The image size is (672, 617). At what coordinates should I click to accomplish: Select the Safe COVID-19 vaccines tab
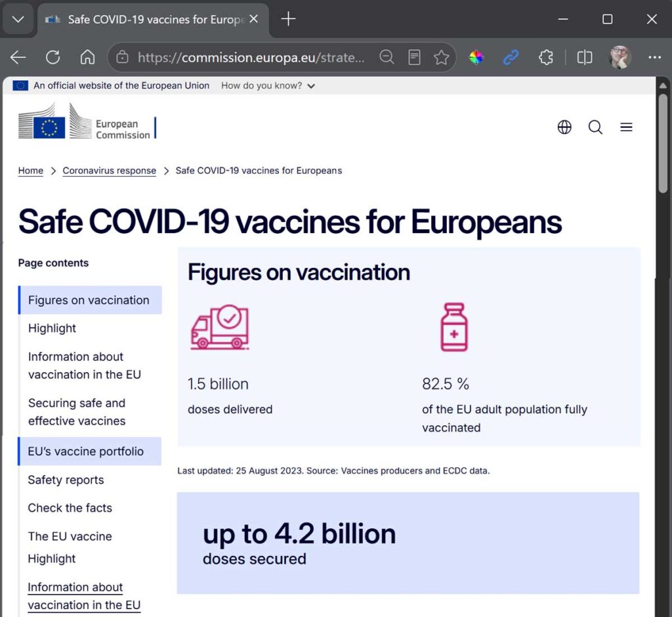pyautogui.click(x=153, y=20)
